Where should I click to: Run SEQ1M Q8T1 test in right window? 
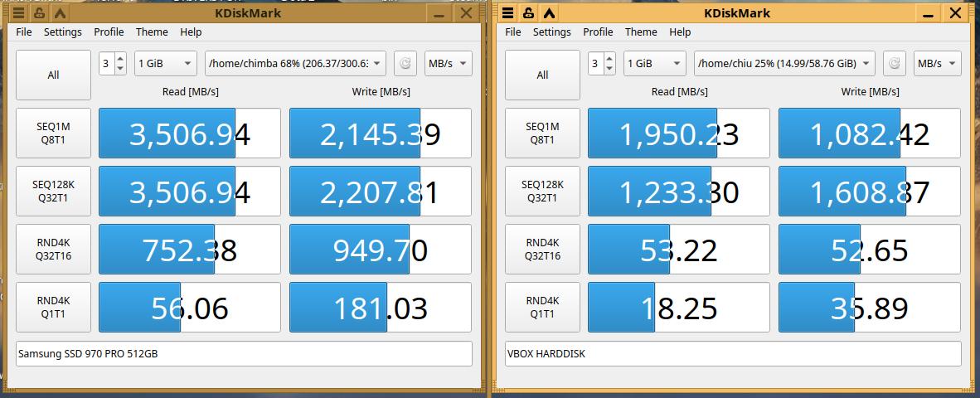pyautogui.click(x=542, y=133)
